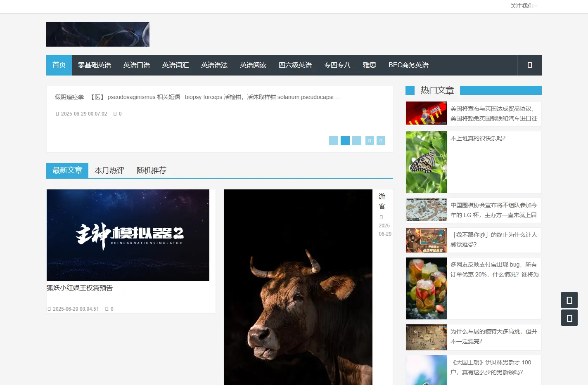Open the search icon in the navigation bar
588x385 pixels.
530,65
